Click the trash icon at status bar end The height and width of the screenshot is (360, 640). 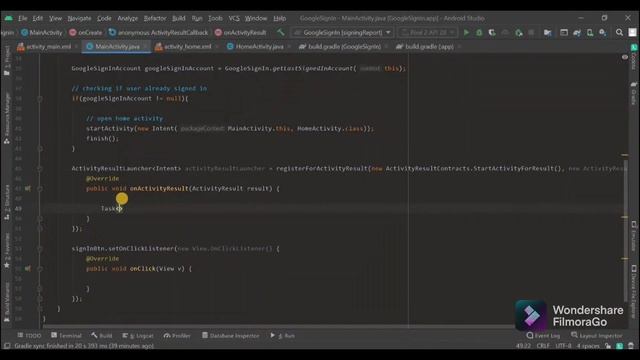click(x=631, y=346)
